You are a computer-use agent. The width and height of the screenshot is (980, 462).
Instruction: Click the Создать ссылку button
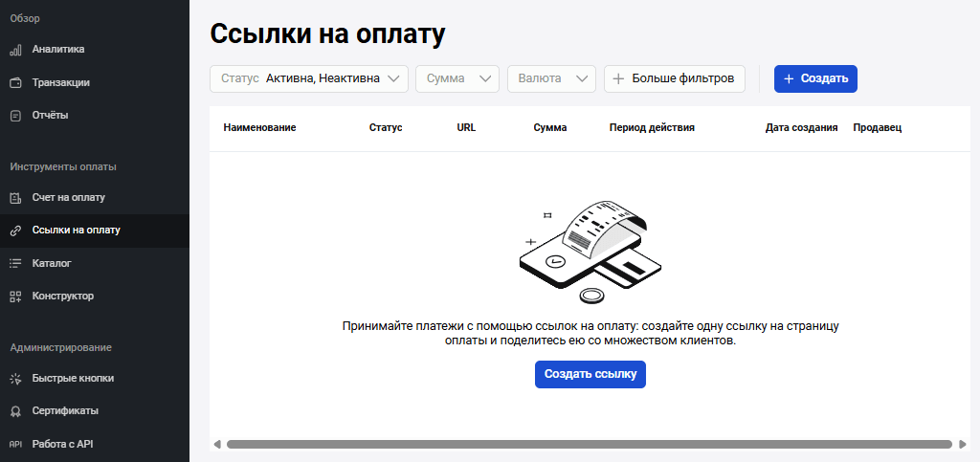click(x=590, y=374)
